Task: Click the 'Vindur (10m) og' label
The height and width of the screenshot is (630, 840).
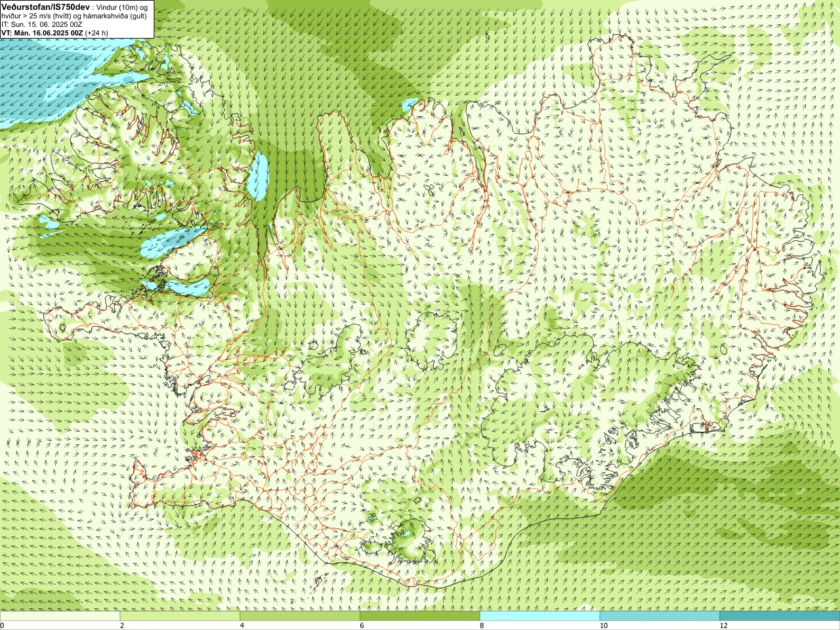Action: click(x=123, y=7)
